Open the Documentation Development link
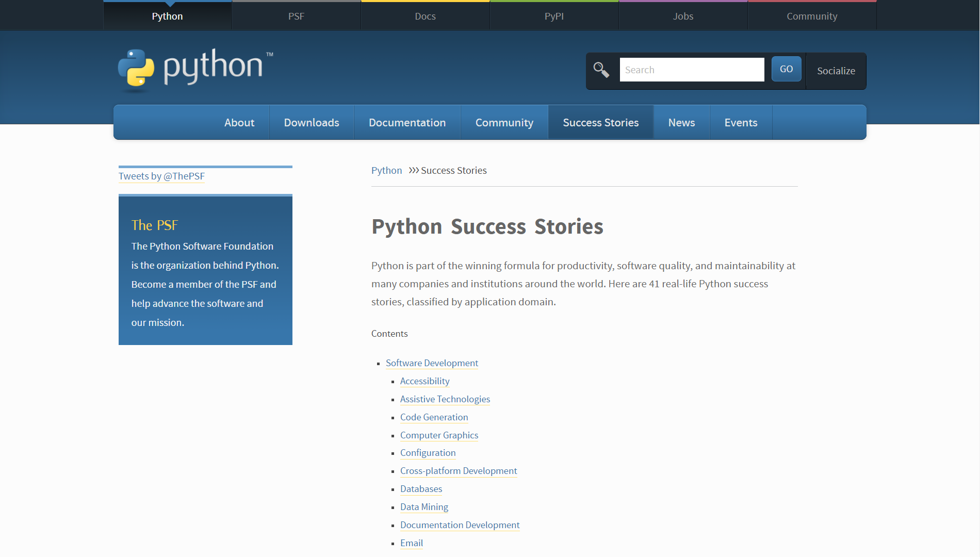The width and height of the screenshot is (980, 557). pyautogui.click(x=460, y=525)
